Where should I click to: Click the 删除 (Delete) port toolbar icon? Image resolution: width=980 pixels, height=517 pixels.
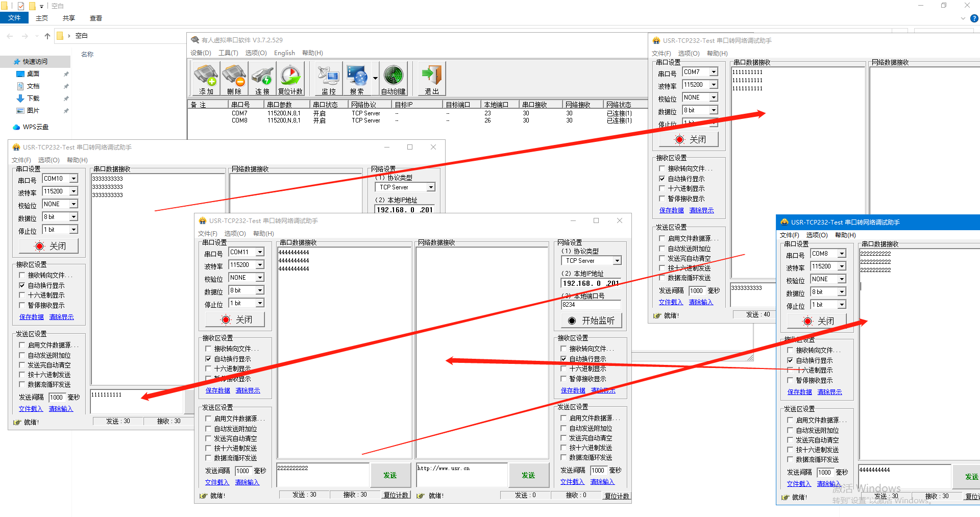click(234, 79)
